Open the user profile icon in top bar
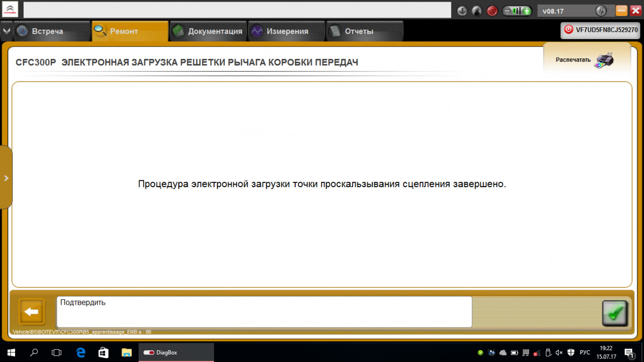The height and width of the screenshot is (362, 644). click(x=477, y=11)
